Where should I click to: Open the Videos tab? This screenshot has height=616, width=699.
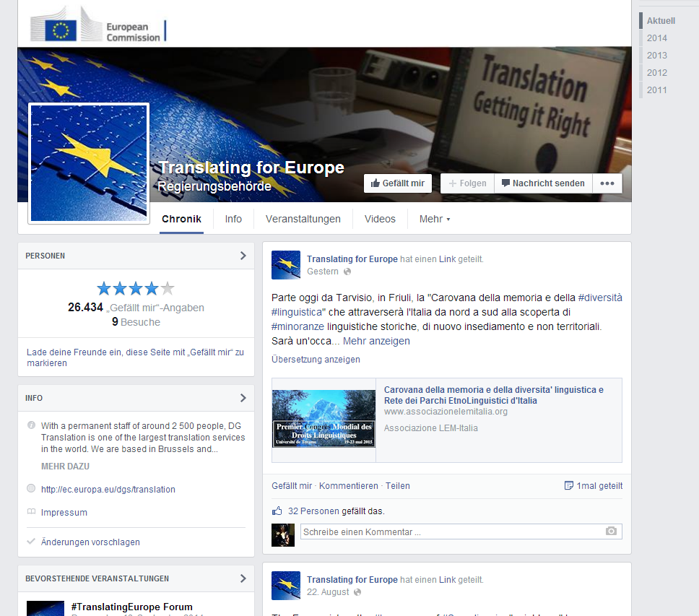(380, 219)
